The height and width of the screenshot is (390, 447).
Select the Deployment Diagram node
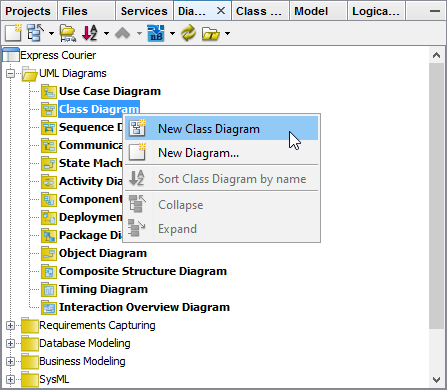click(x=91, y=217)
